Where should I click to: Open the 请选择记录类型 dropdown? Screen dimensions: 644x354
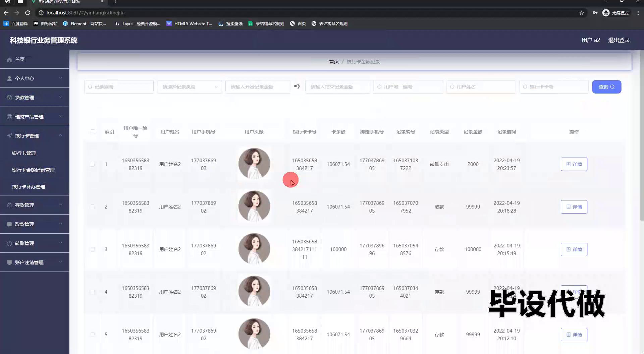(190, 87)
